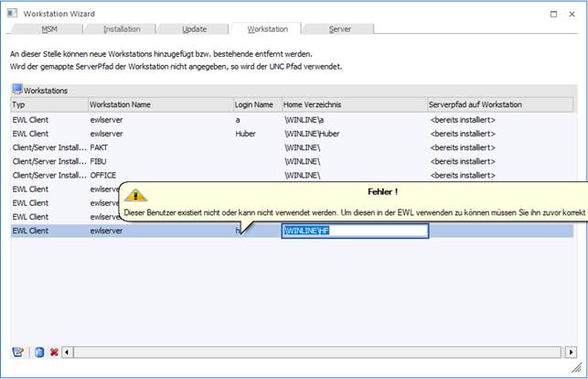
Task: Open the Installation tab
Action: pos(122,29)
